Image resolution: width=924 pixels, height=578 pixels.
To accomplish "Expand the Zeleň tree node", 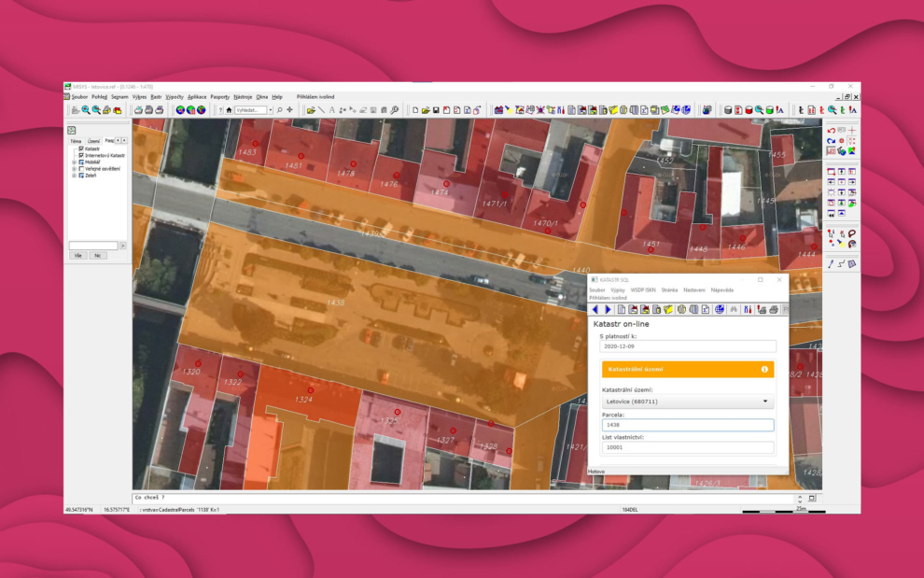I will click(x=75, y=176).
